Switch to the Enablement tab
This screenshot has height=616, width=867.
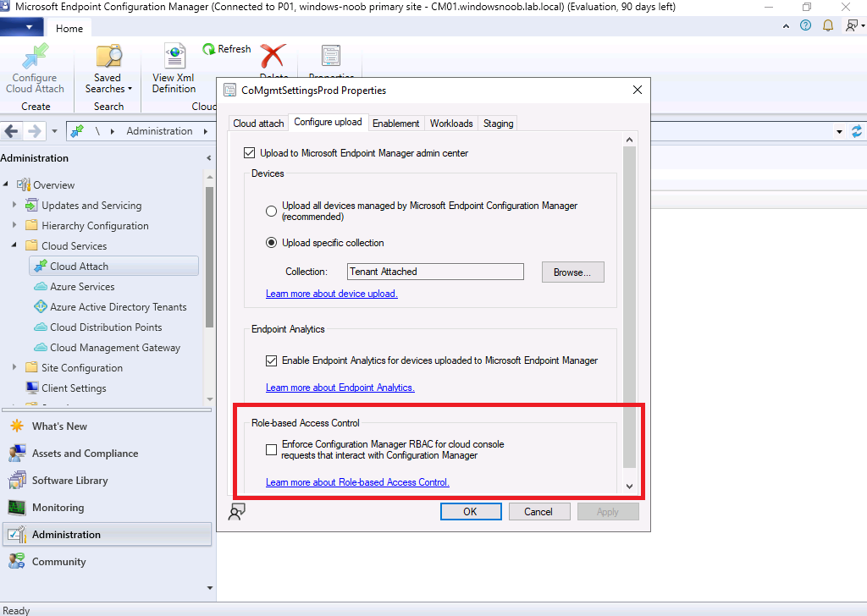tap(396, 124)
